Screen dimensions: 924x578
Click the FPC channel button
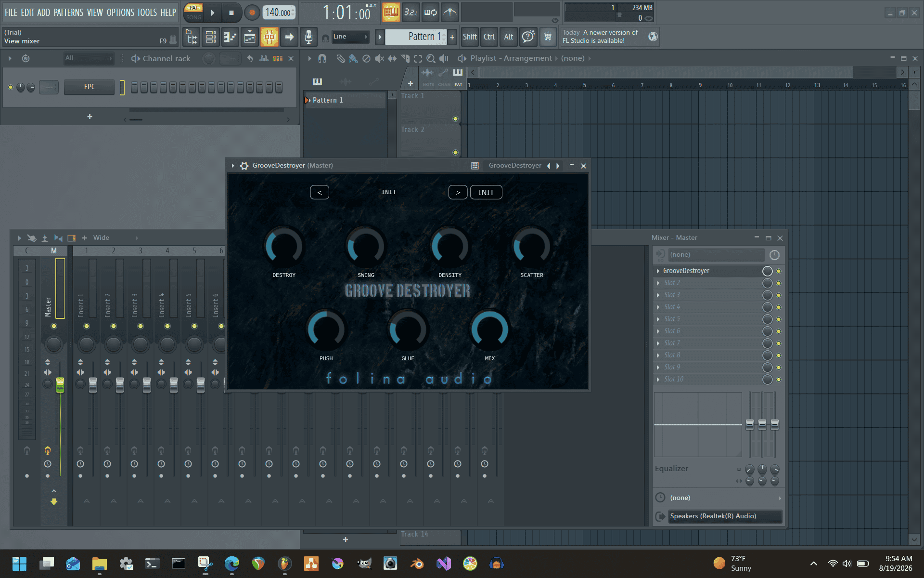[x=89, y=87]
